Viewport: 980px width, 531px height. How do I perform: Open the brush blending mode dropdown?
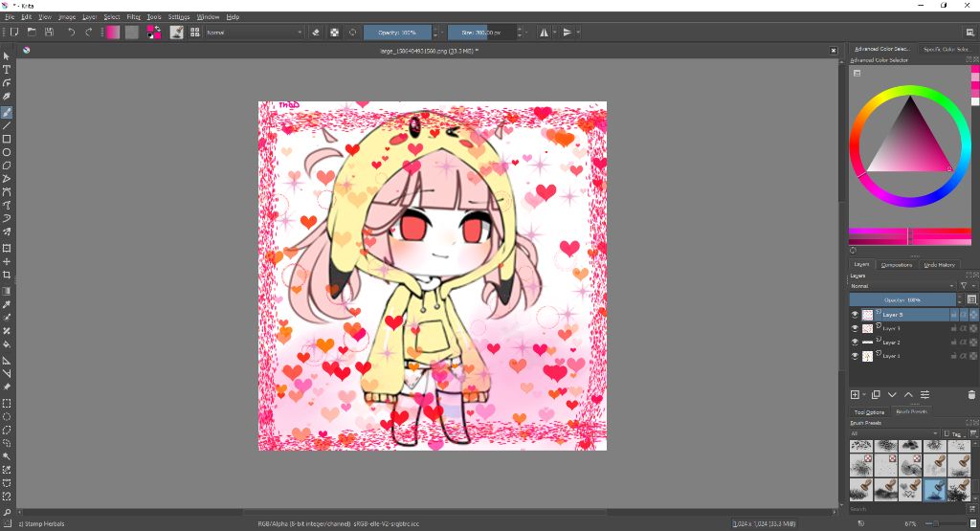click(255, 32)
